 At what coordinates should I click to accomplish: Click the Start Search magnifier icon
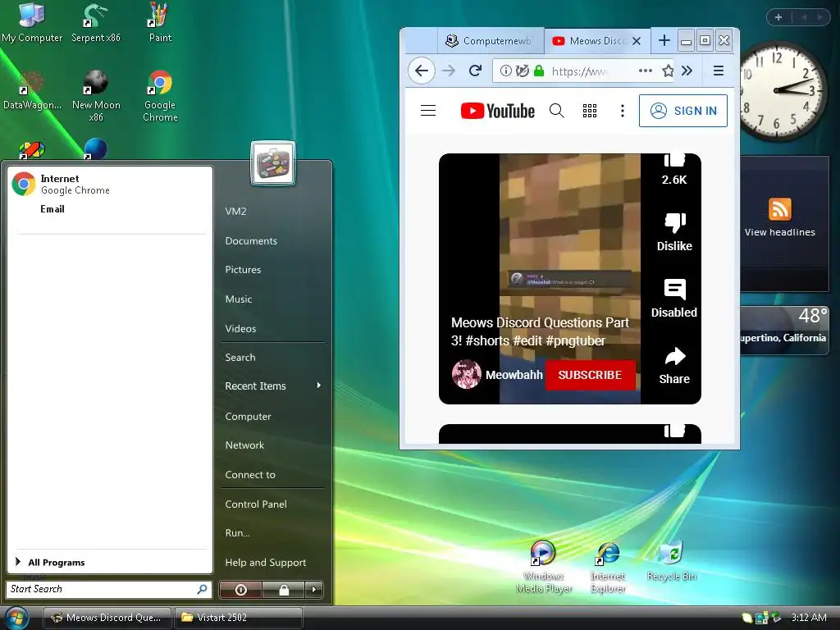[203, 589]
